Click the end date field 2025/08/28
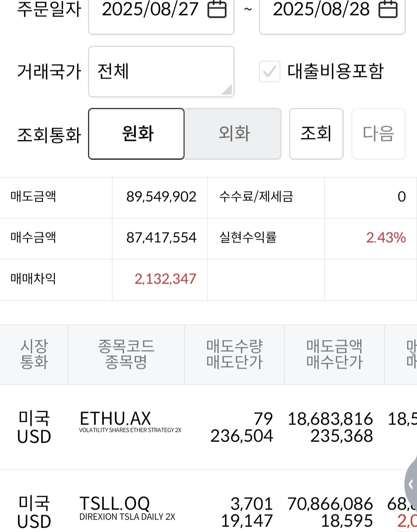 [x=321, y=10]
